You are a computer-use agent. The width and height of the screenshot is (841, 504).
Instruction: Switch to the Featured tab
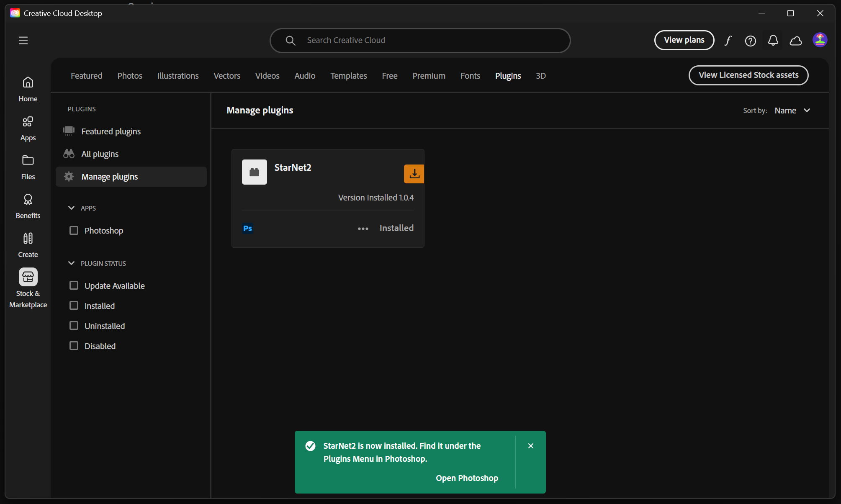(x=86, y=76)
